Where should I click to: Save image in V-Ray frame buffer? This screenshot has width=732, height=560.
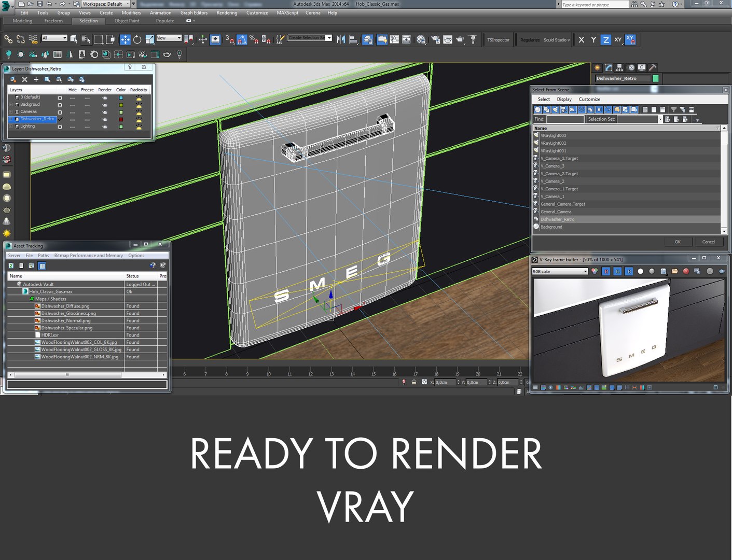tap(663, 271)
